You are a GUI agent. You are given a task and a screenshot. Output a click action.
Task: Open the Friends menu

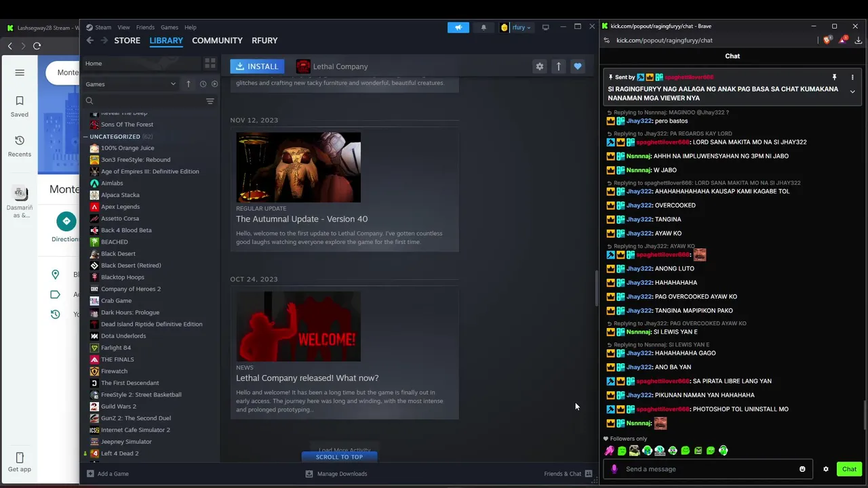pyautogui.click(x=145, y=27)
